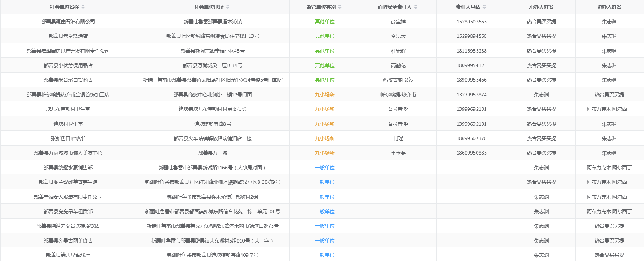Open the 鄯善县亮亮吊车租赁部 row
Image resolution: width=644 pixels, height=261 pixels.
pos(68,211)
